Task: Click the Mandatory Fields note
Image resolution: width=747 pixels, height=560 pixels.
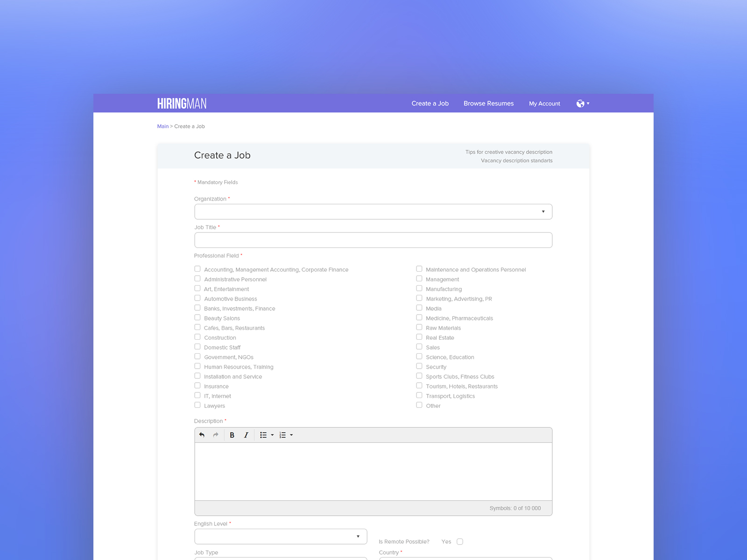Action: pyautogui.click(x=216, y=182)
